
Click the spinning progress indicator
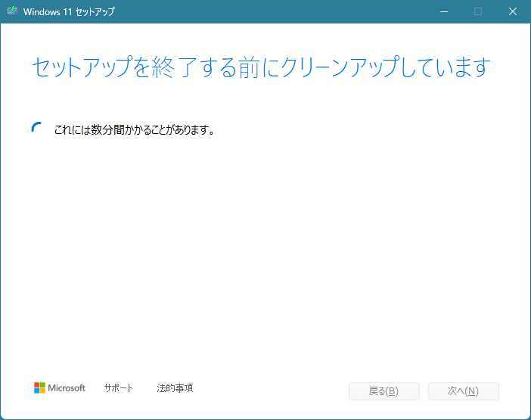[37, 129]
